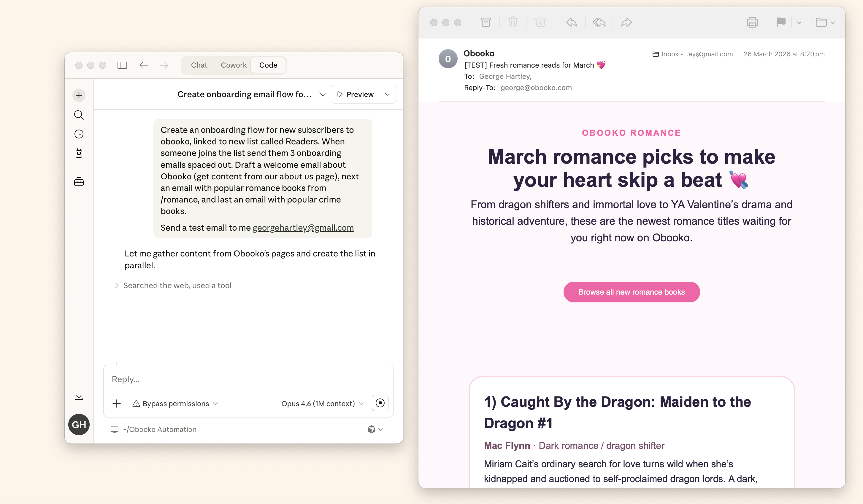863x504 pixels.
Task: Start a new chat with the plus icon
Action: pos(79,95)
